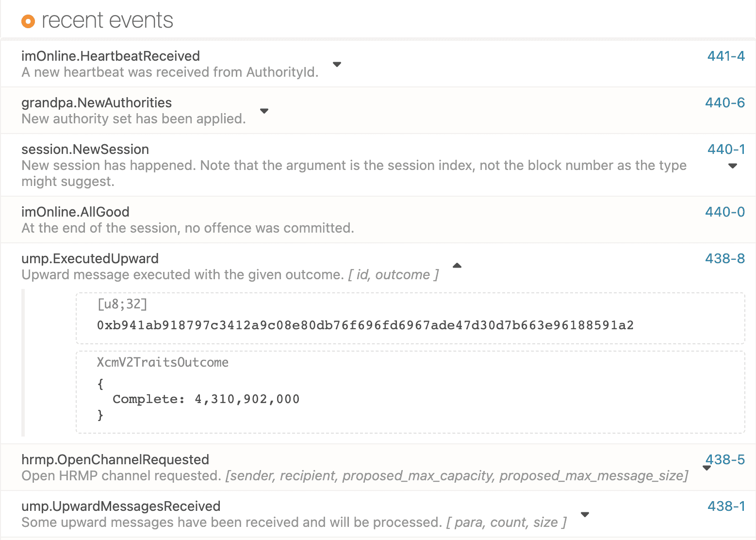The width and height of the screenshot is (756, 540).
Task: Click the Complete outcome value 4,310,902,000
Action: tap(206, 399)
